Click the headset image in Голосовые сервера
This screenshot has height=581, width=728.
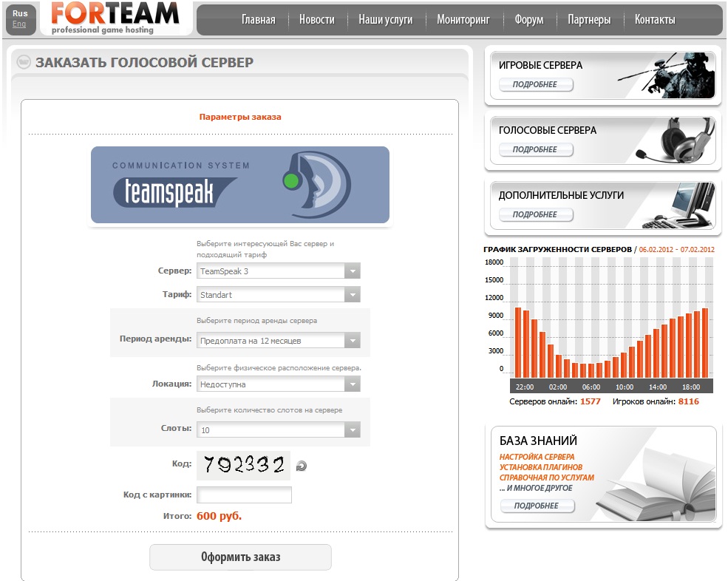pyautogui.click(x=676, y=140)
